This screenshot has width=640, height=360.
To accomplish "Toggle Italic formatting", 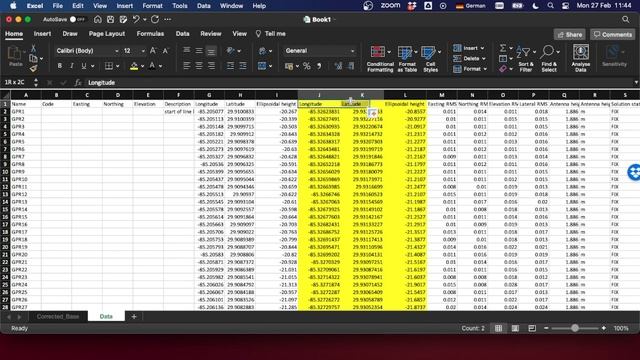I will 72,66.
